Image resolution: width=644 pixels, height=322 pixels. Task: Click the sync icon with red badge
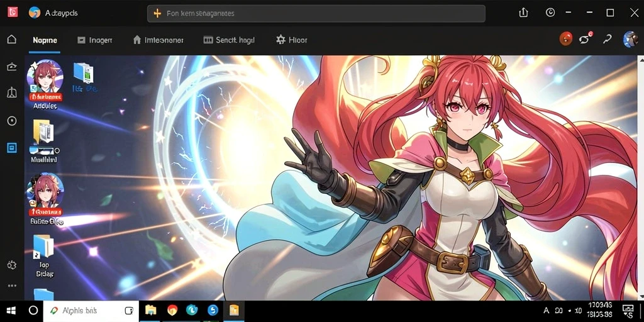tap(586, 38)
